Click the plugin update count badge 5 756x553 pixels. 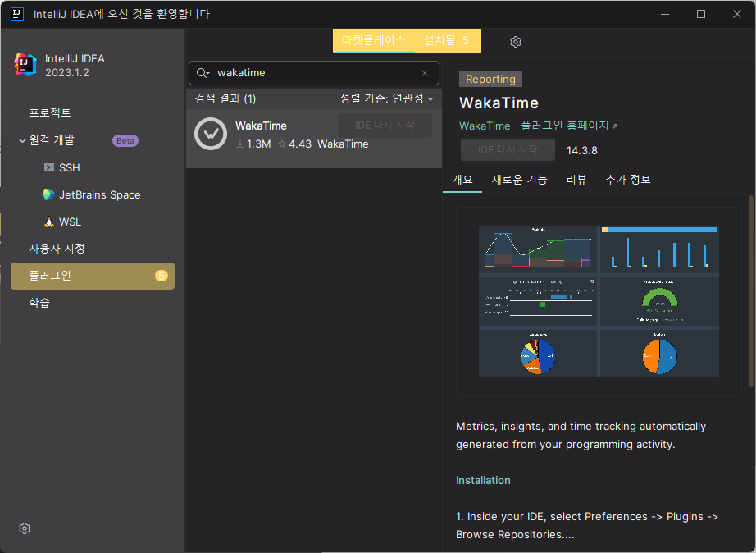coord(161,276)
